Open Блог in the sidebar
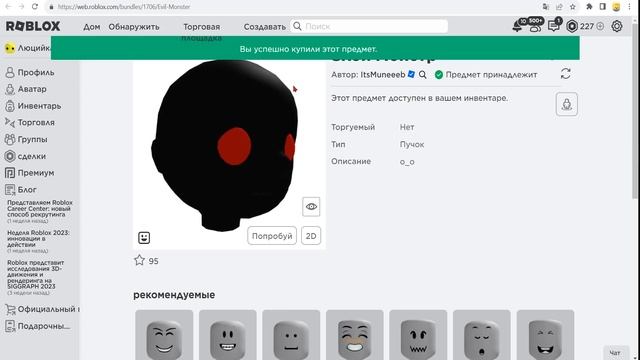Viewport: 640px width, 360px height. 27,190
